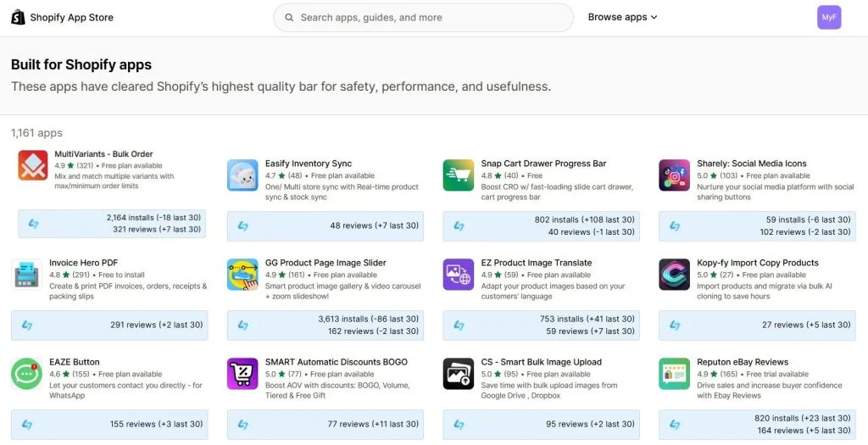Open the Snap Cart Drawer Progress Bar icon

[459, 175]
